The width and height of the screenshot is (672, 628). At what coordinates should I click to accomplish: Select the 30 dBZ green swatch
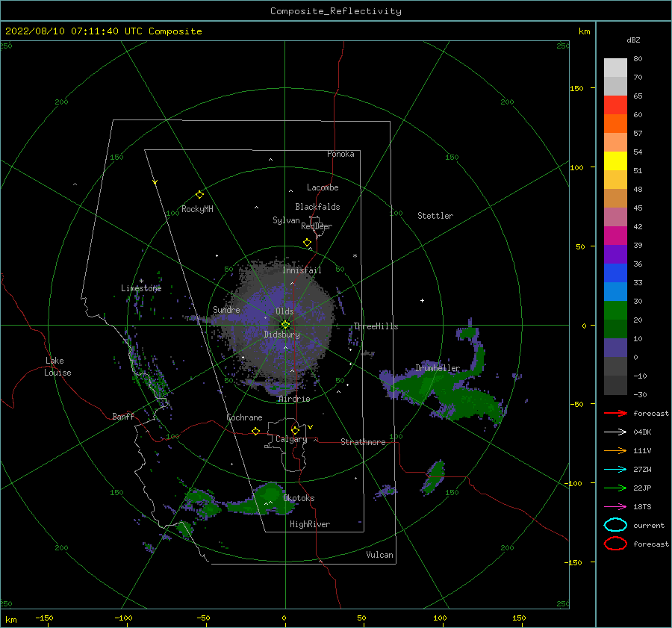coord(615,311)
